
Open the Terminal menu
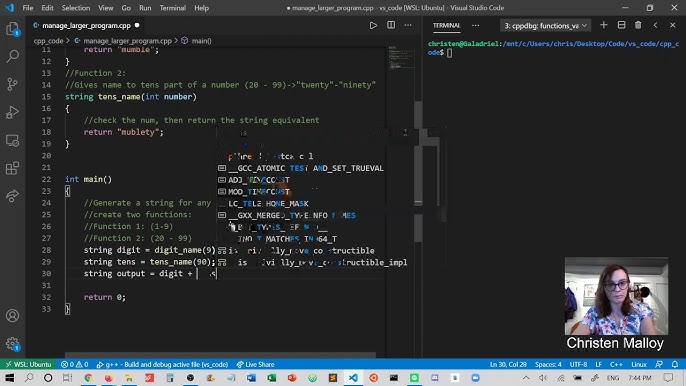coord(172,8)
